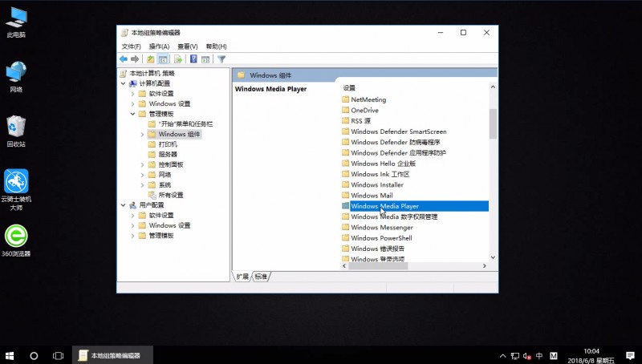Screen dimensions: 642x364
Task: Open the Windows Start button
Action: 10,355
